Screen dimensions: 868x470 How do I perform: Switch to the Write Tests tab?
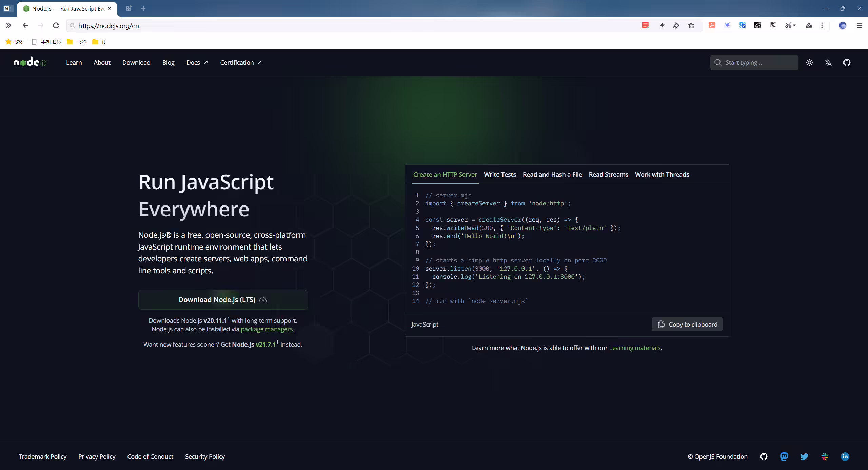500,174
